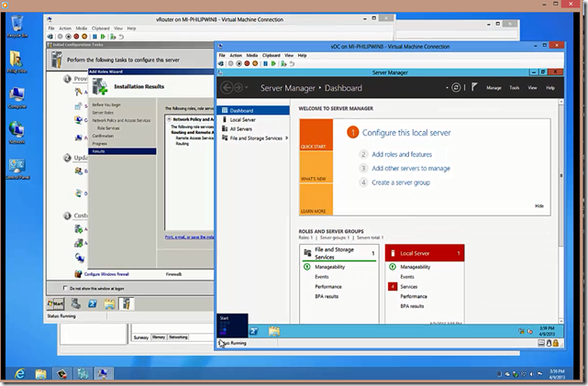Screen dimensions: 588x386
Task: Click vRouter Start button
Action: (x=56, y=303)
